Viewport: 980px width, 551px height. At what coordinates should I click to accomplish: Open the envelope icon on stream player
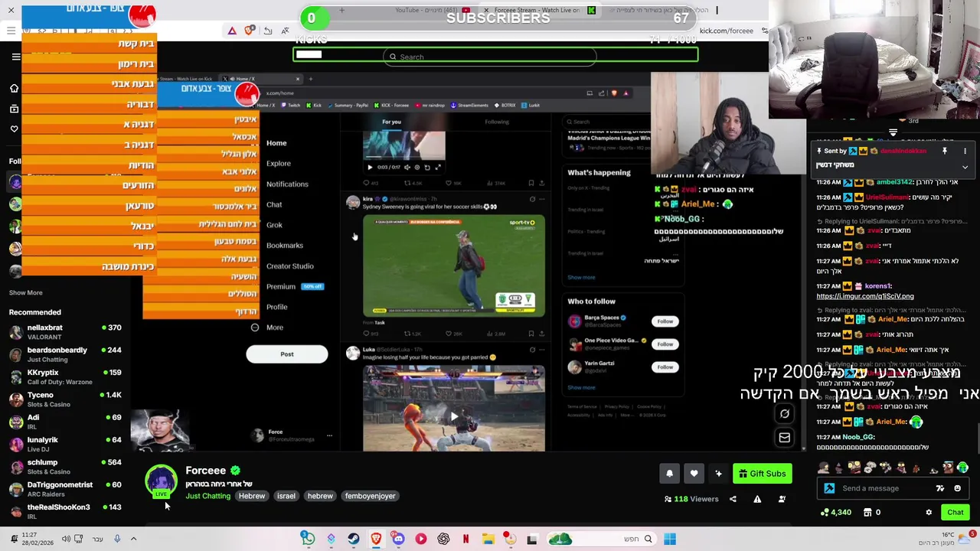784,437
